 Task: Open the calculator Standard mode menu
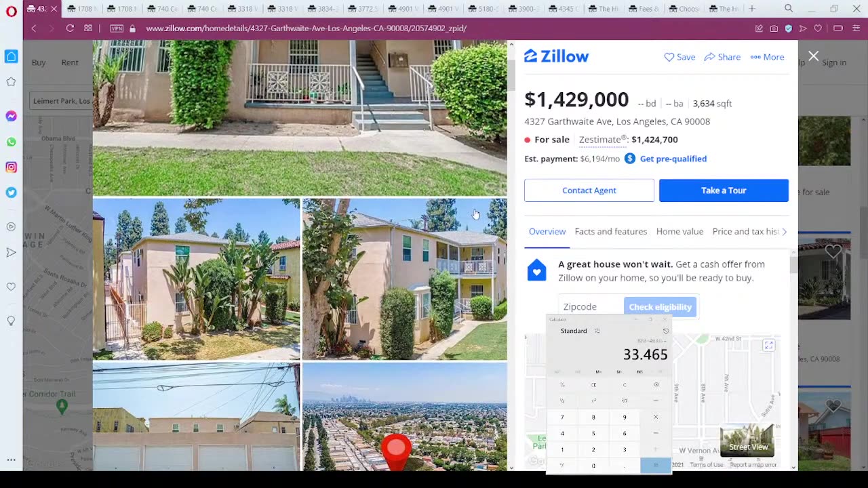click(x=574, y=331)
